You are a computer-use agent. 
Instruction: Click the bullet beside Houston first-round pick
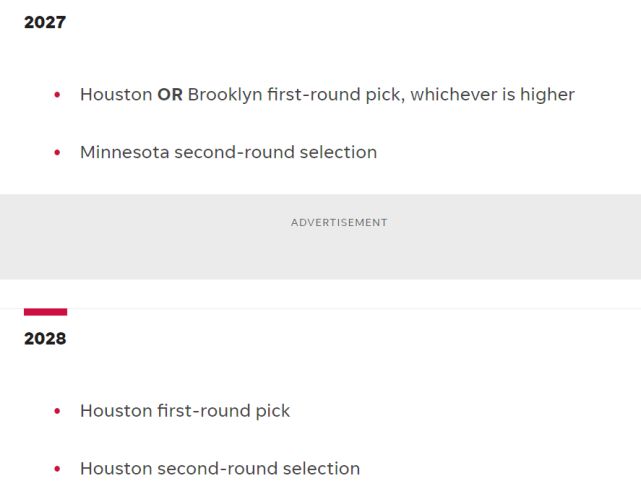57,411
